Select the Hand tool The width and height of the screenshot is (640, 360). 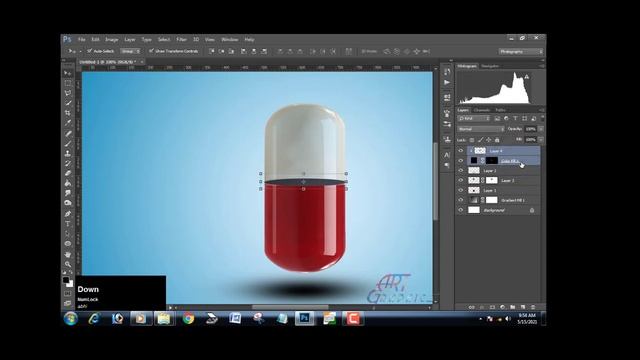point(68,254)
